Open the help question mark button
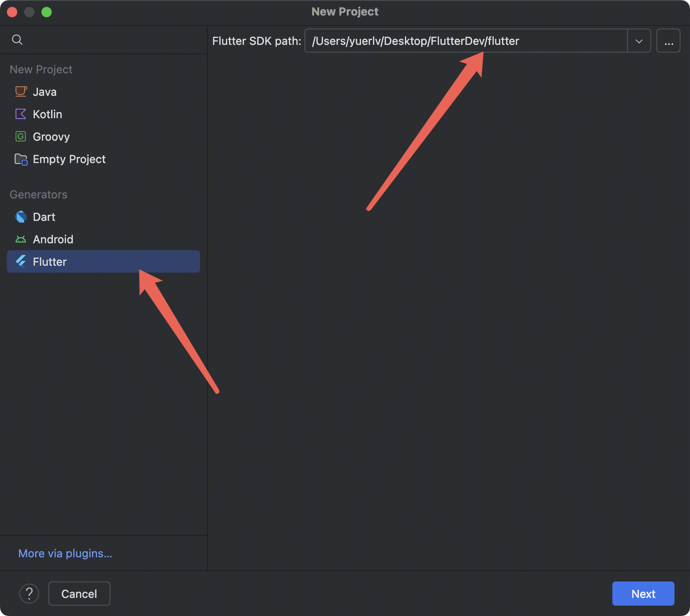This screenshot has height=616, width=690. click(29, 593)
